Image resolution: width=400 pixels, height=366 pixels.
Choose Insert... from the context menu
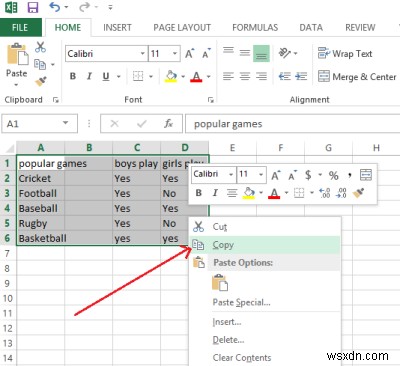click(x=227, y=322)
